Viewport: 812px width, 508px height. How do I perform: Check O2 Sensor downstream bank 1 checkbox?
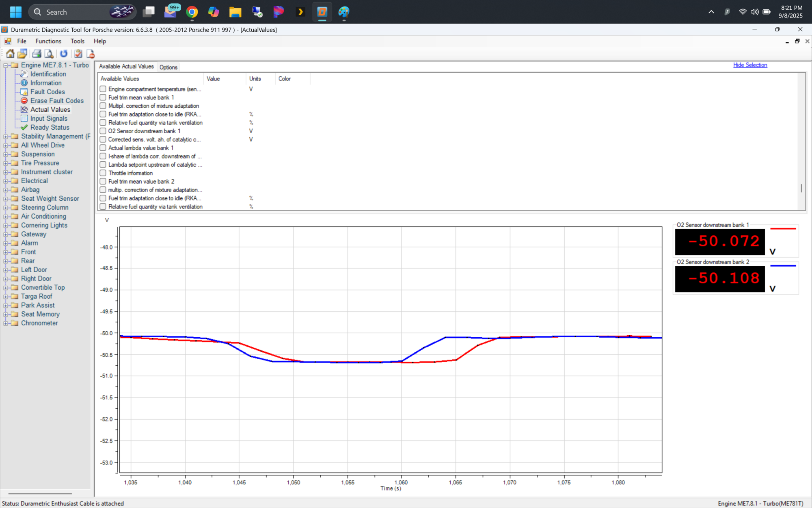pos(103,131)
